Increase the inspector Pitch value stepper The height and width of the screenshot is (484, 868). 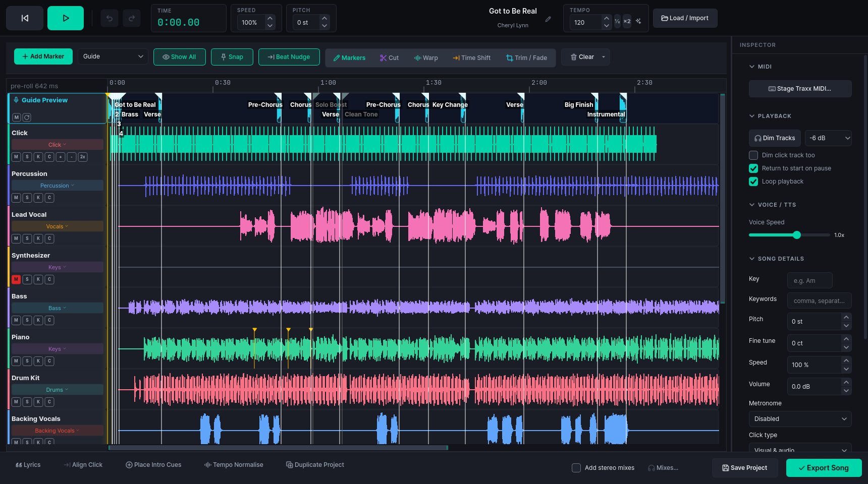click(846, 317)
